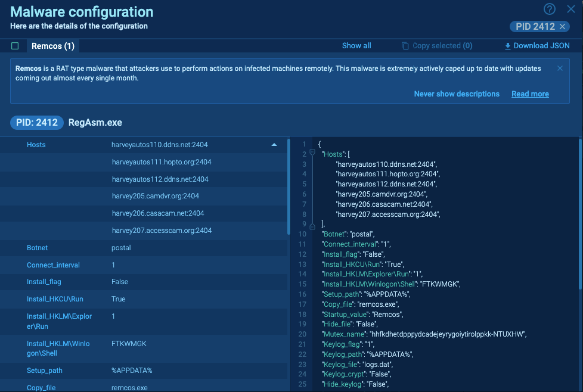Select the harveyautos111.hopto.org:2404 host row
This screenshot has width=583, height=392.
coord(162,162)
